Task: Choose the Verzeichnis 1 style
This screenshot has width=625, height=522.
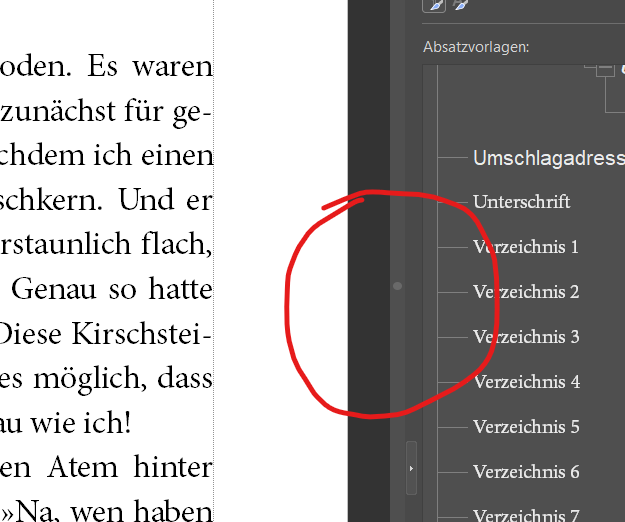Action: pos(526,247)
